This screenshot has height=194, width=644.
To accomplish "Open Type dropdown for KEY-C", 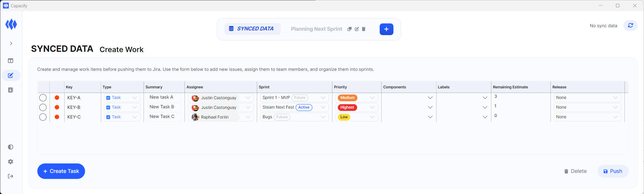I will [122, 117].
